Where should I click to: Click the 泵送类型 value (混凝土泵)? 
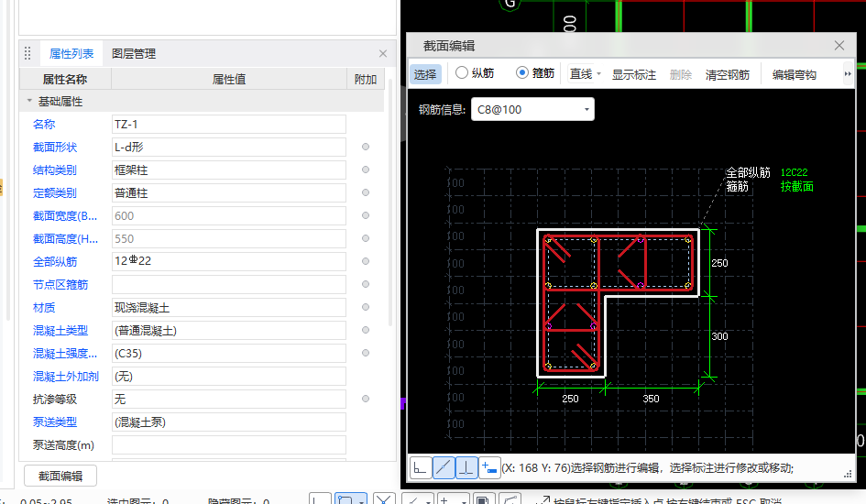pyautogui.click(x=229, y=422)
